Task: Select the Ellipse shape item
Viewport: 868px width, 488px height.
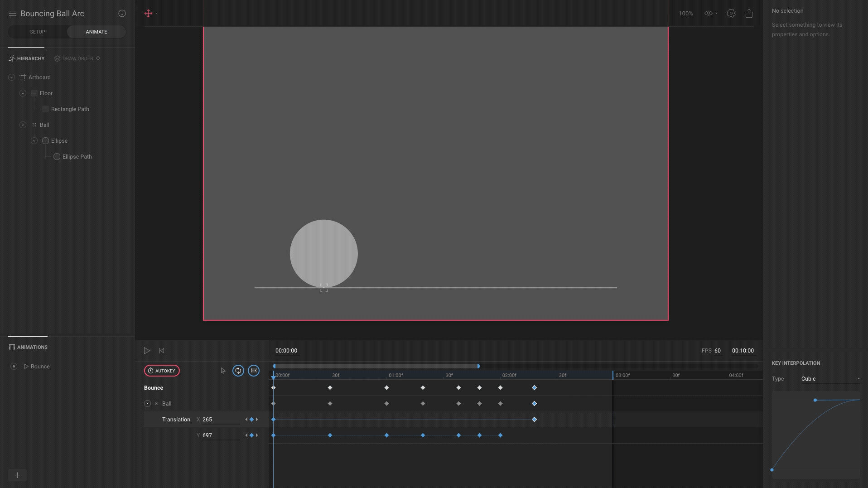Action: (59, 141)
